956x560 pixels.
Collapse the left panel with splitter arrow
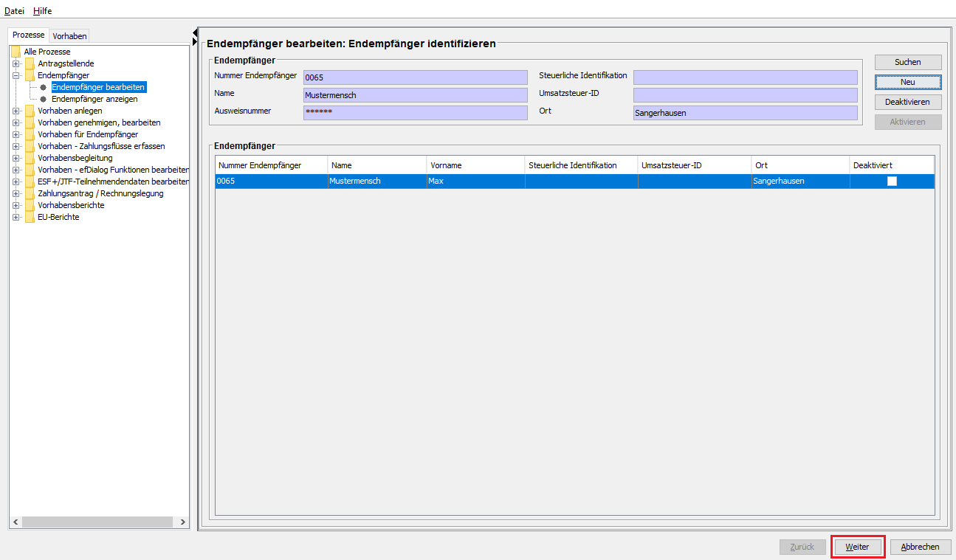195,32
